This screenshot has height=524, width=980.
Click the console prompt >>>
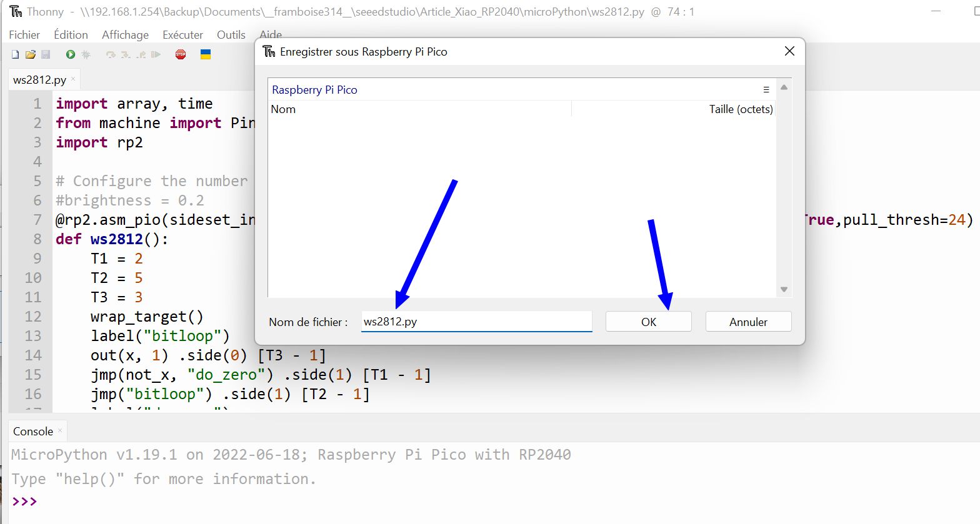(24, 502)
